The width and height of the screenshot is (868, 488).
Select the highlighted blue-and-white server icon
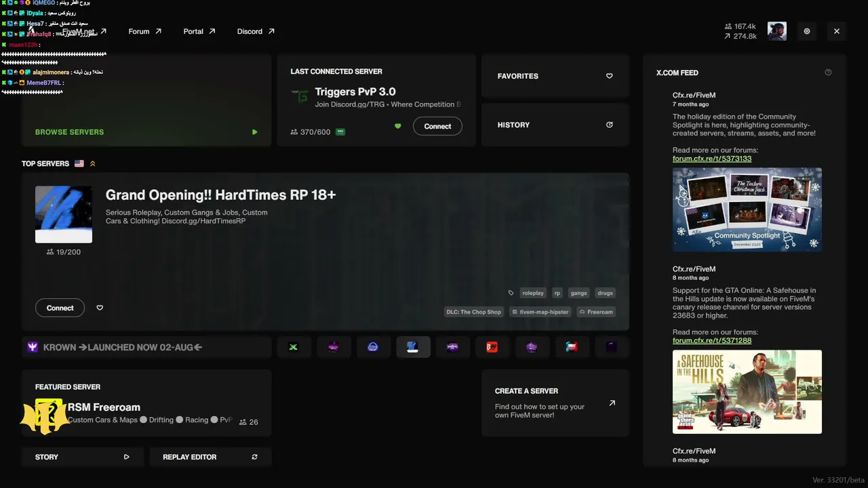pyautogui.click(x=413, y=347)
